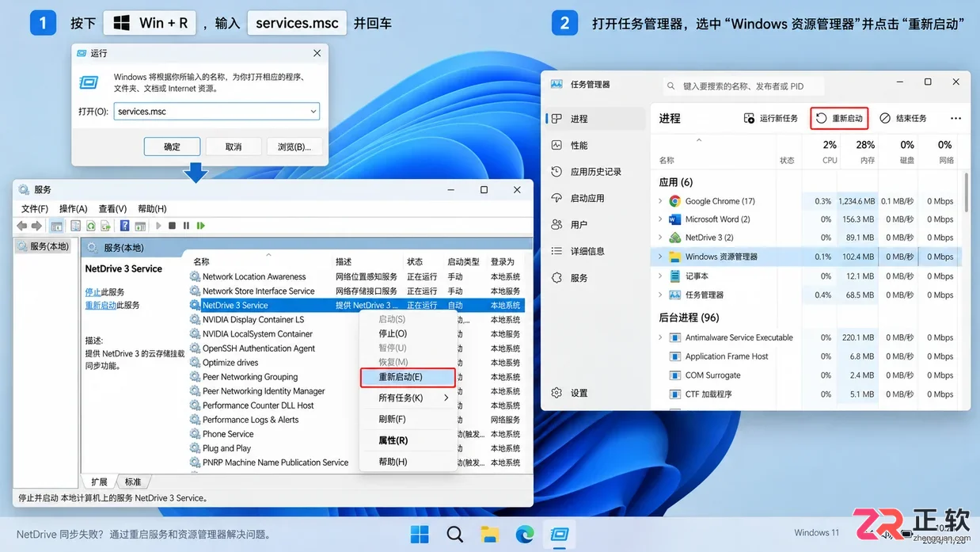Click the Run app icon on taskbar
The image size is (980, 552).
560,535
